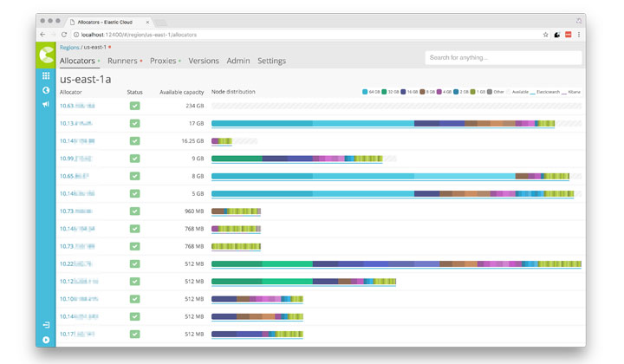Click the red extension icon in the browser toolbar
624x364 pixels.
tap(568, 35)
